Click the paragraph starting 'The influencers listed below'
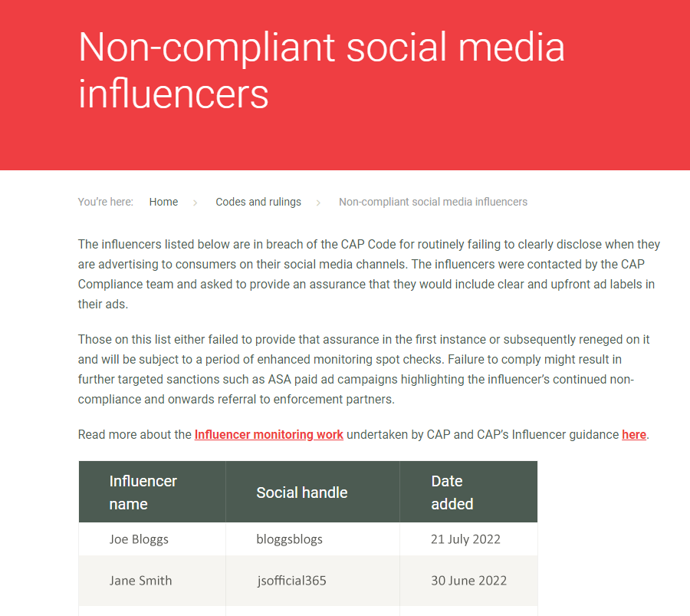The height and width of the screenshot is (616, 690). tap(369, 274)
